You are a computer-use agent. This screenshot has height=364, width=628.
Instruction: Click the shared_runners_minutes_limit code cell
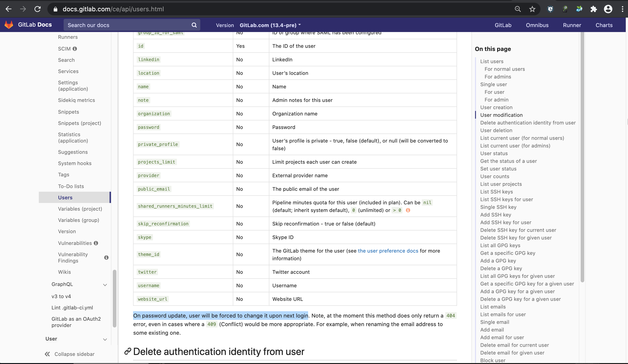tap(175, 206)
